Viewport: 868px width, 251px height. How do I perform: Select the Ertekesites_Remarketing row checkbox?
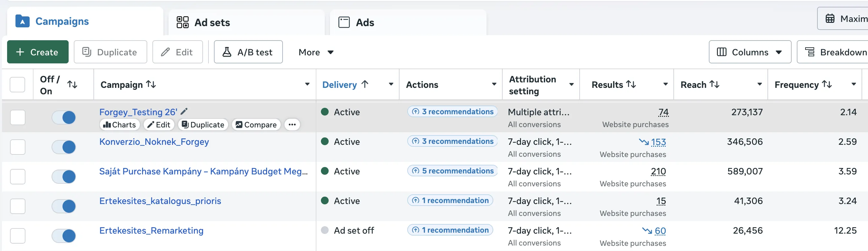17,236
